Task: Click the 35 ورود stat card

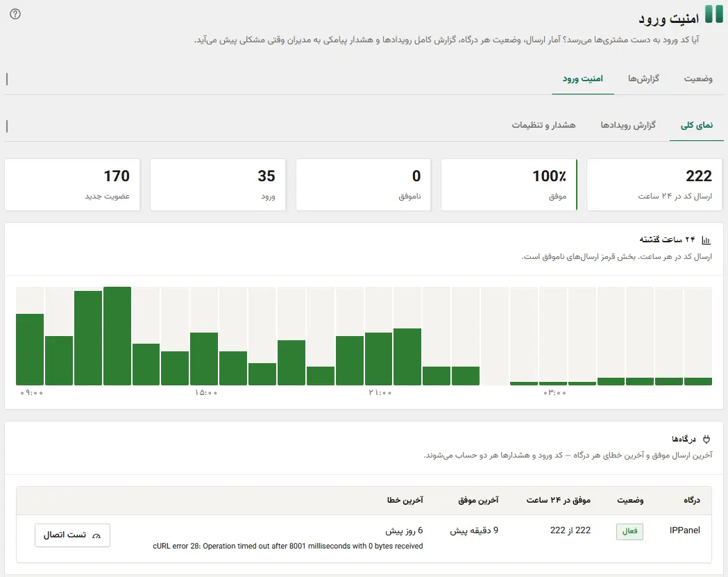Action: tap(218, 185)
